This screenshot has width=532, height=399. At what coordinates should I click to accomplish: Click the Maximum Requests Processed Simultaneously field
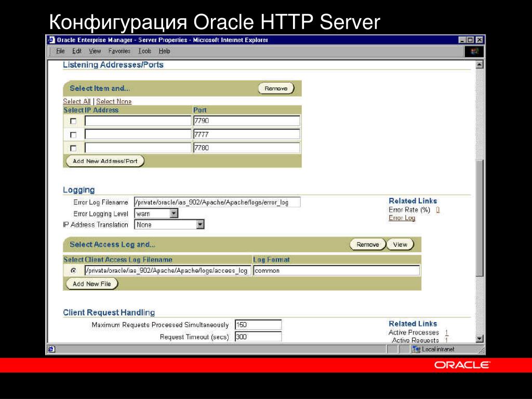coord(258,325)
